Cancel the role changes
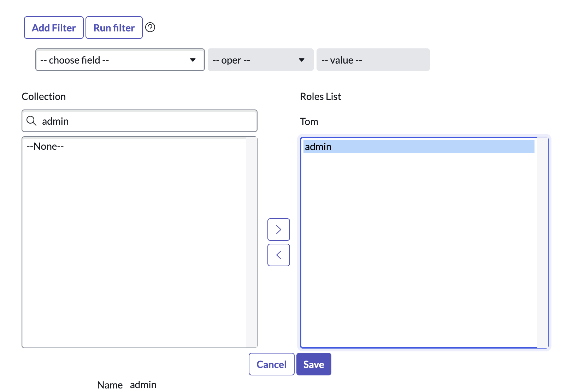The image size is (561, 392). tap(271, 364)
